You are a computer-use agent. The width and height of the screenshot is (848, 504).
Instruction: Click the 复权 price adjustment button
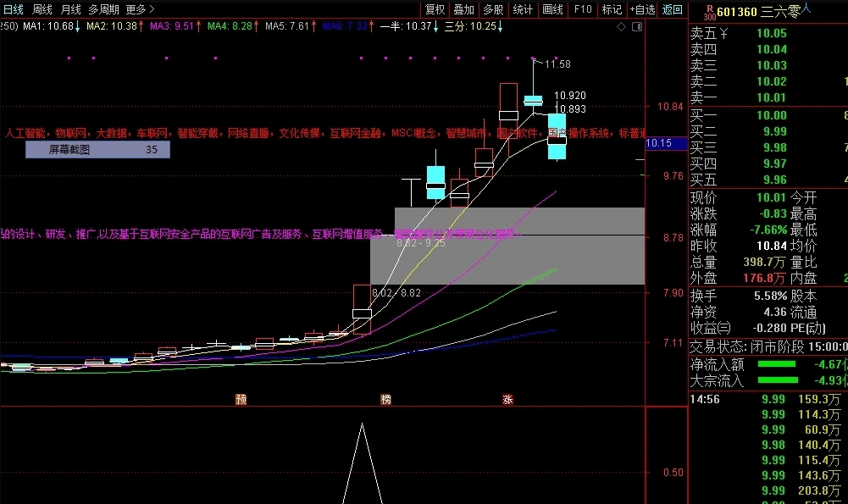[x=435, y=9]
